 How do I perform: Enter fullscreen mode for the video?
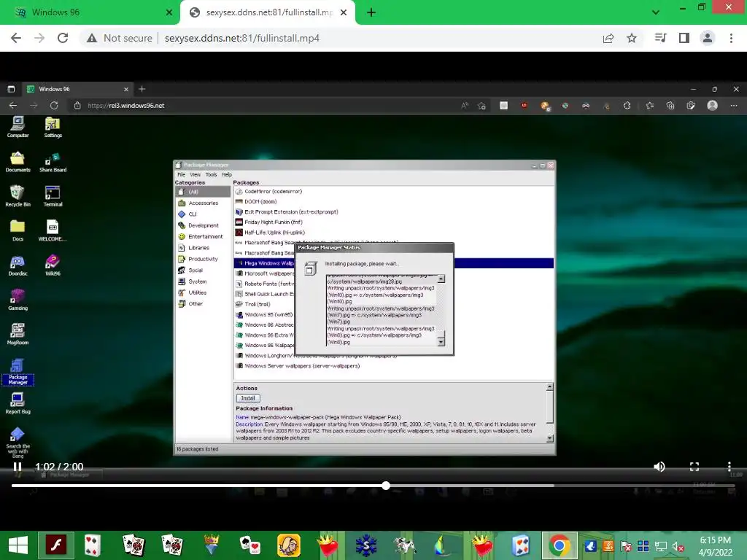coord(694,467)
